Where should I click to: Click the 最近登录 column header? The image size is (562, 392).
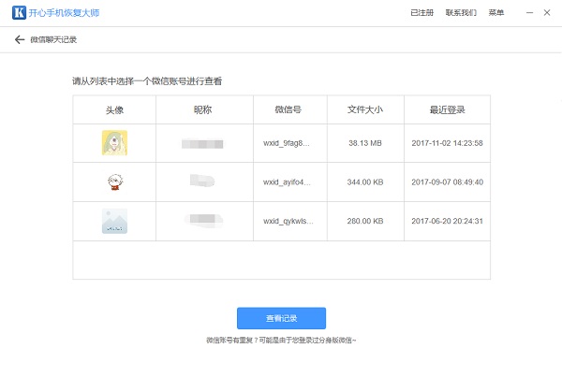point(447,110)
